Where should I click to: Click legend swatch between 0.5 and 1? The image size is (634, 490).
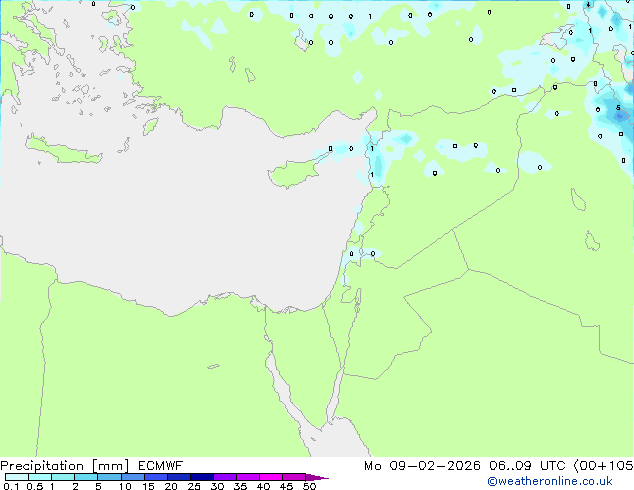point(40,477)
